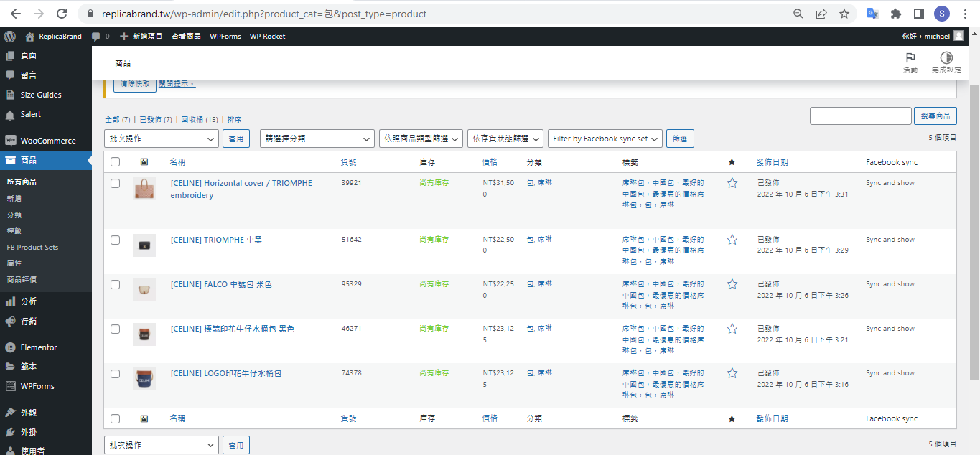Screen dimensions: 980x455
Task: Open the ReplicaBrand site home link
Action: [x=53, y=36]
